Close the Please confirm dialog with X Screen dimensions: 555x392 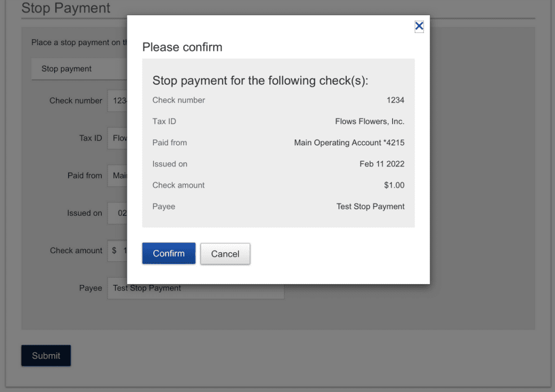[419, 26]
